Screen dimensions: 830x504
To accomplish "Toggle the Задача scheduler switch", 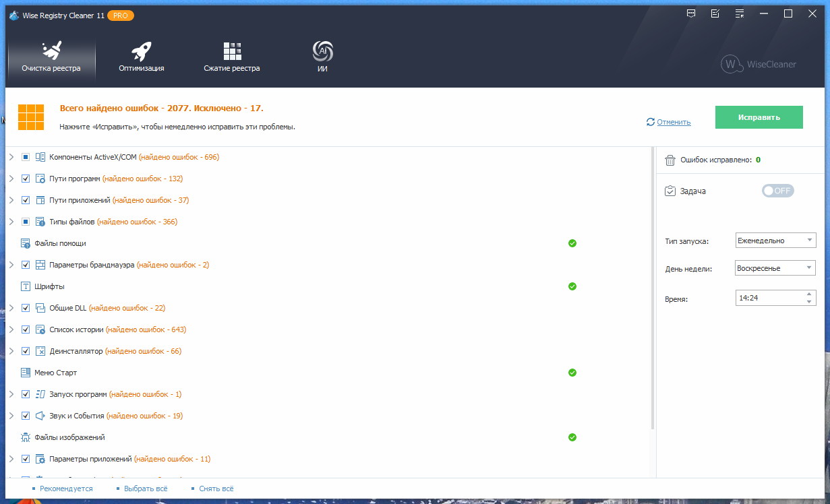I will 778,191.
